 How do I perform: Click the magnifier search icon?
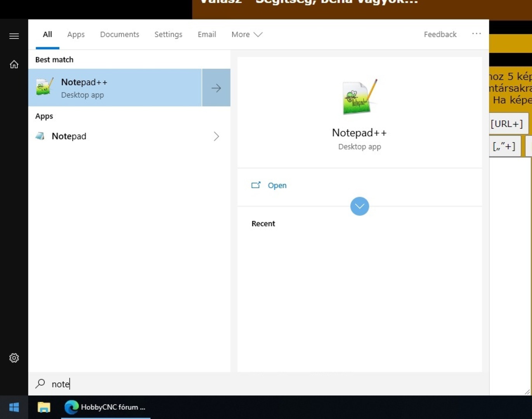tap(40, 384)
